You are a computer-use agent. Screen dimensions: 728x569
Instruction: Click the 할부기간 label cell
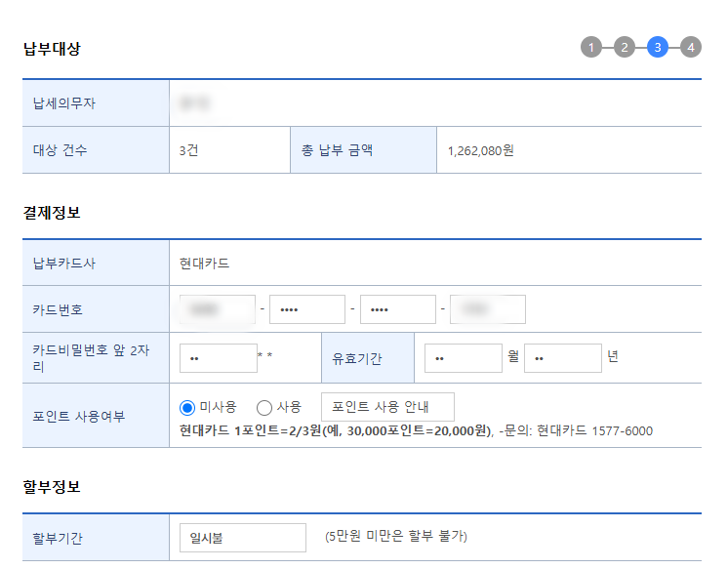click(96, 538)
